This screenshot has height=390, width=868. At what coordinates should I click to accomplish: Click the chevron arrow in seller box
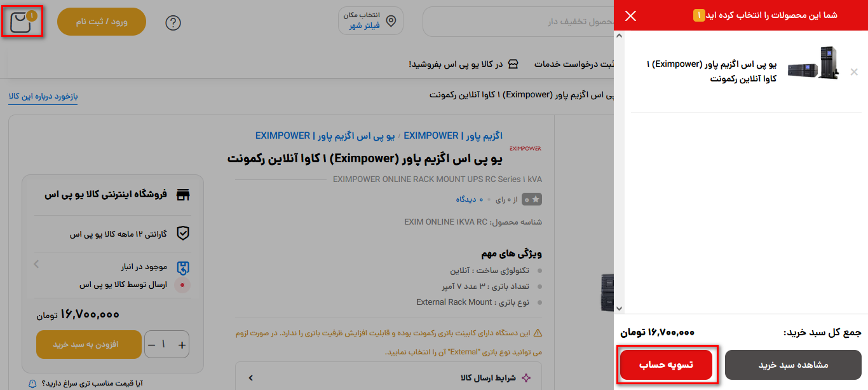coord(36,263)
